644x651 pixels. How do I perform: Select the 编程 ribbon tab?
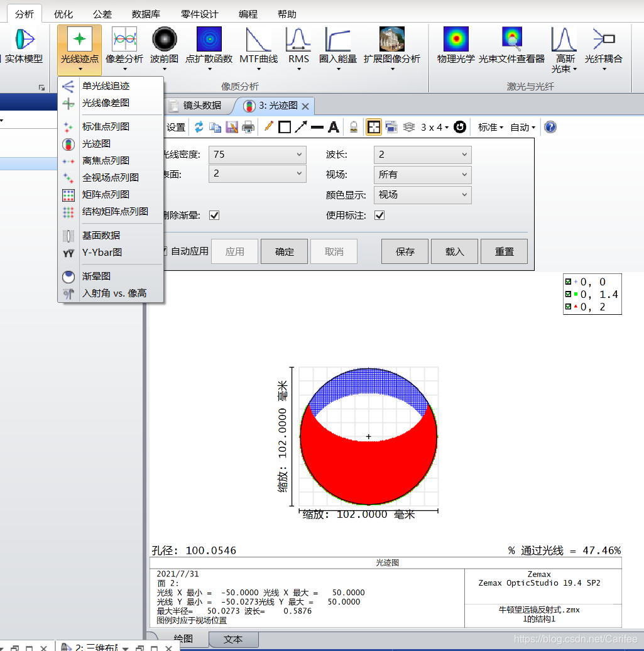point(248,14)
